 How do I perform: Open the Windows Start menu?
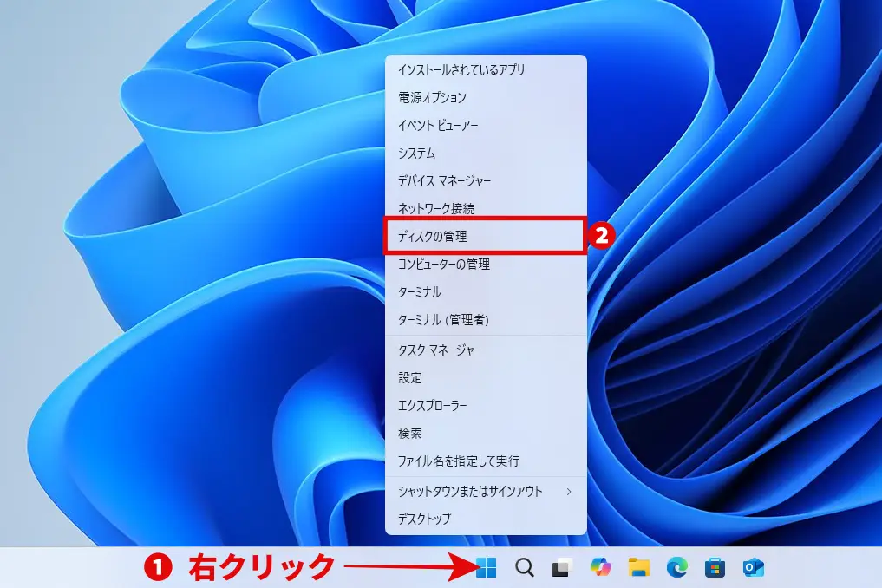(488, 568)
